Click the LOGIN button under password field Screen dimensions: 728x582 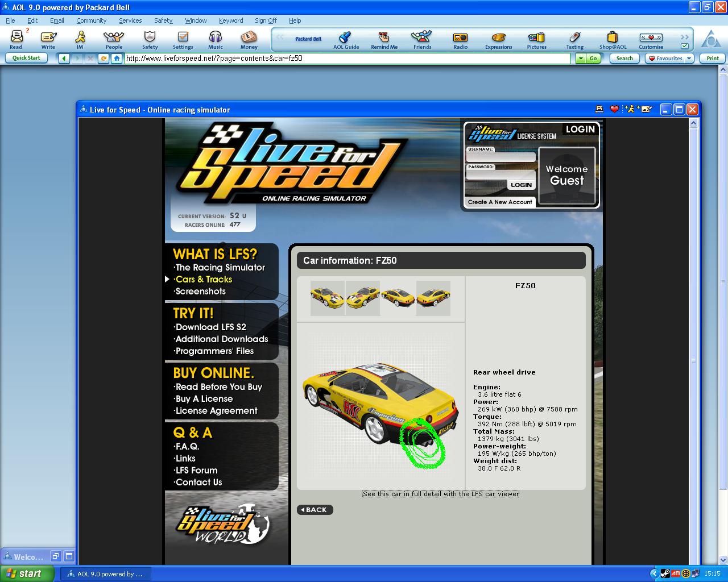click(521, 185)
